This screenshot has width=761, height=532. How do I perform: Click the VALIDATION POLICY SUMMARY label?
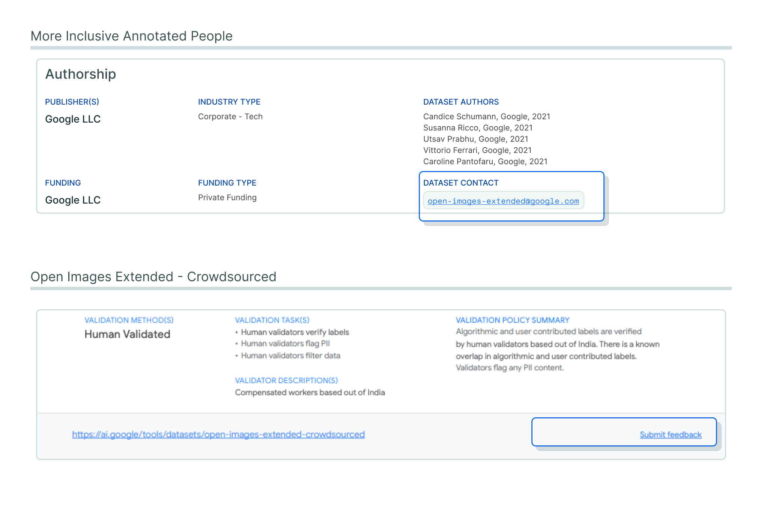[513, 320]
